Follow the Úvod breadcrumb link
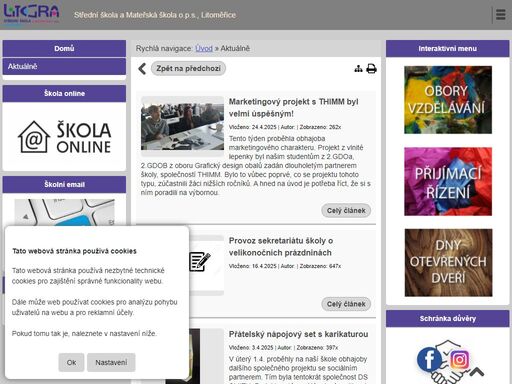The height and width of the screenshot is (384, 512). (x=204, y=48)
